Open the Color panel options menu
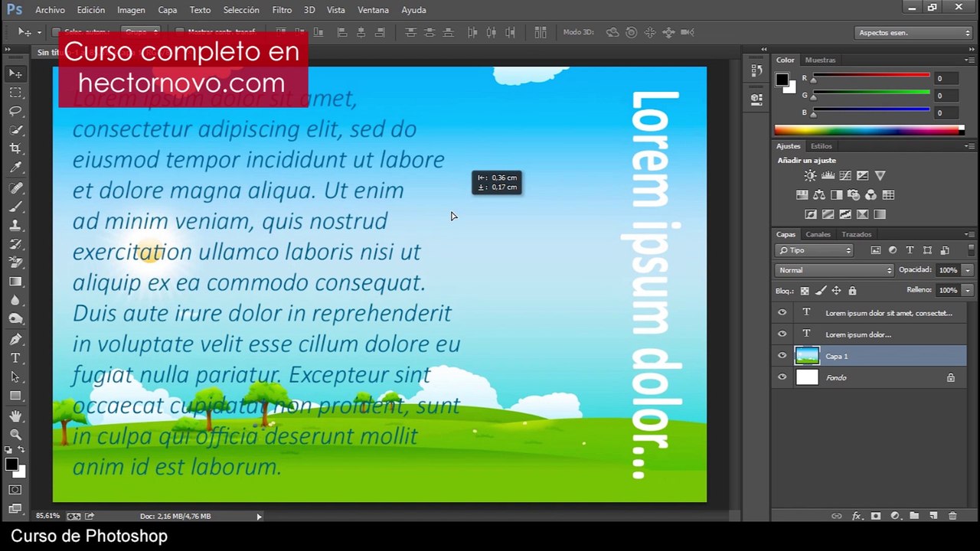This screenshot has height=551, width=980. [970, 60]
